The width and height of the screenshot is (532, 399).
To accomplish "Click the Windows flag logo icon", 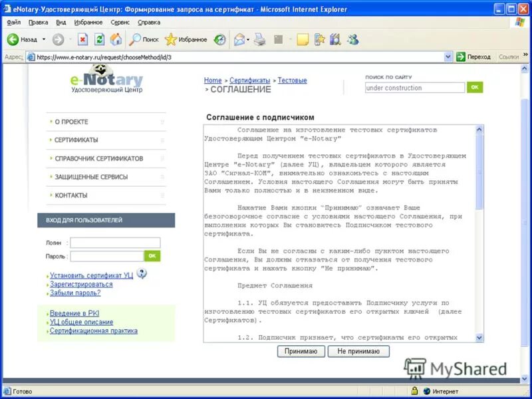I will coord(520,23).
